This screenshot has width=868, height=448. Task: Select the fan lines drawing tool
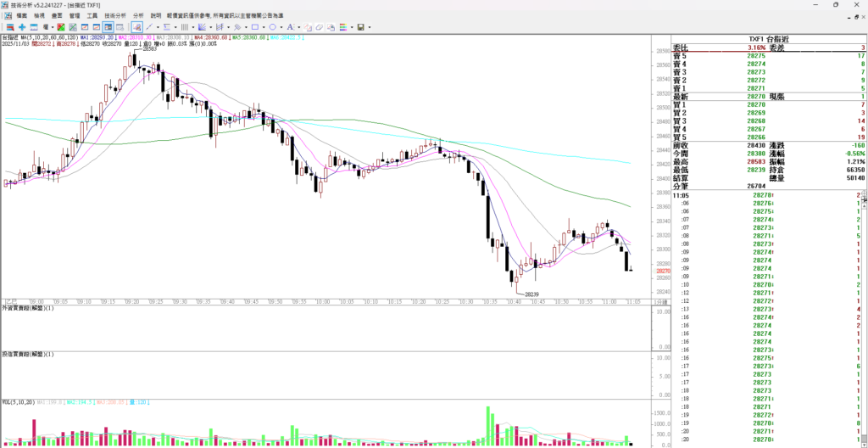[x=202, y=27]
